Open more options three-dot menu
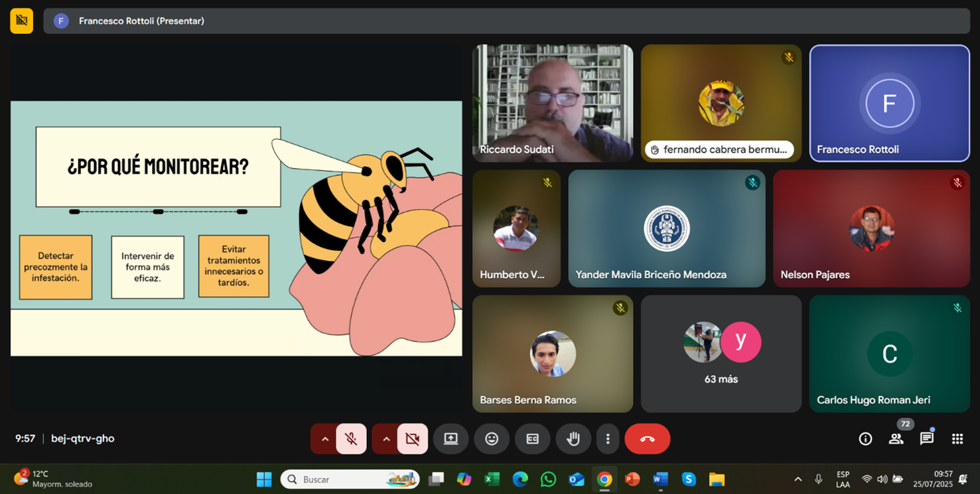 [x=608, y=439]
